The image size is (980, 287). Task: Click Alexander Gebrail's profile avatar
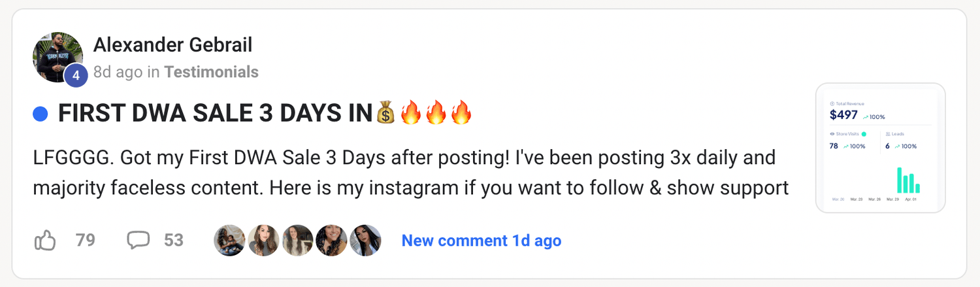(57, 57)
